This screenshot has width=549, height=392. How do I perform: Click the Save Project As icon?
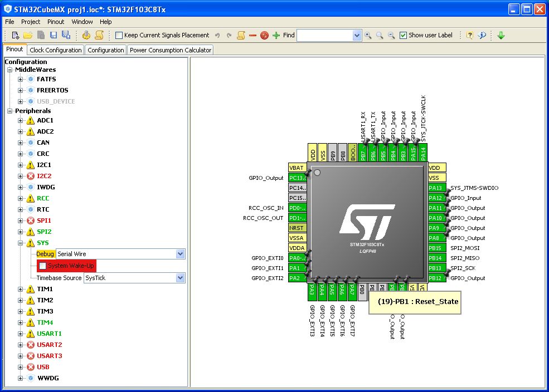pos(66,35)
